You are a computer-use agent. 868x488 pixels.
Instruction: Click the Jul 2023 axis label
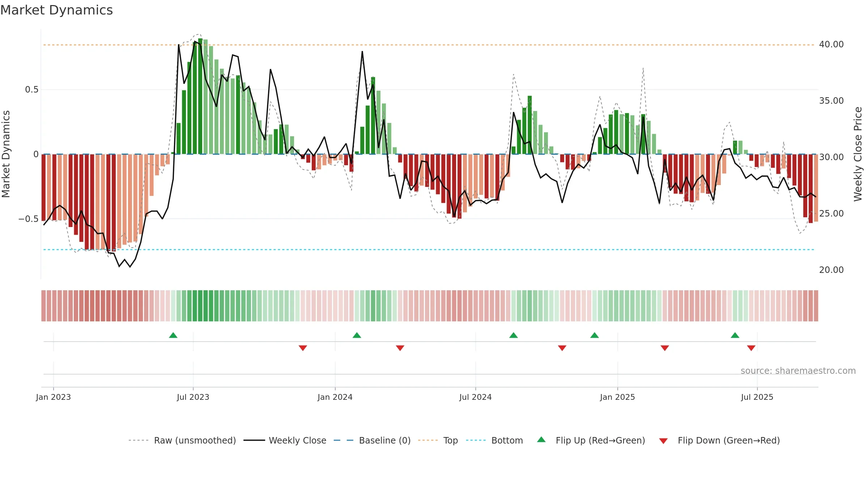(193, 397)
